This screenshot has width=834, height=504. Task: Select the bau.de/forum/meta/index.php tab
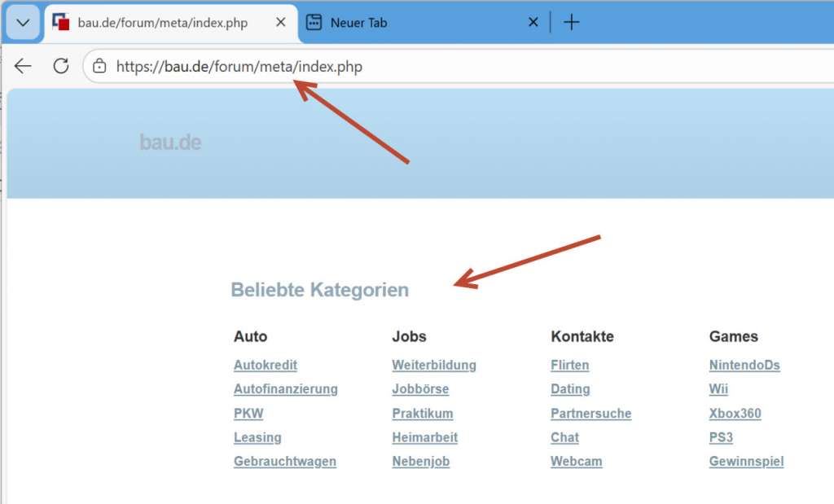click(163, 23)
